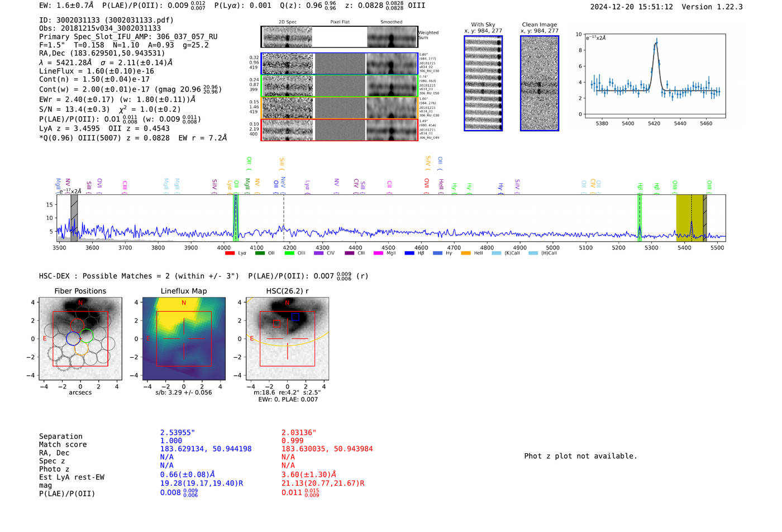The width and height of the screenshot is (782, 532).
Task: Click the green highlighted line near 4040 Å
Action: pyautogui.click(x=236, y=218)
